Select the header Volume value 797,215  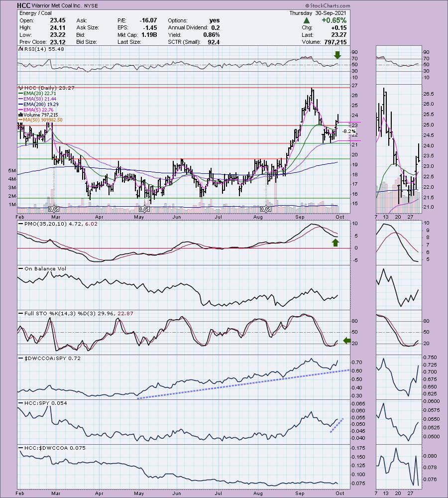pos(336,42)
